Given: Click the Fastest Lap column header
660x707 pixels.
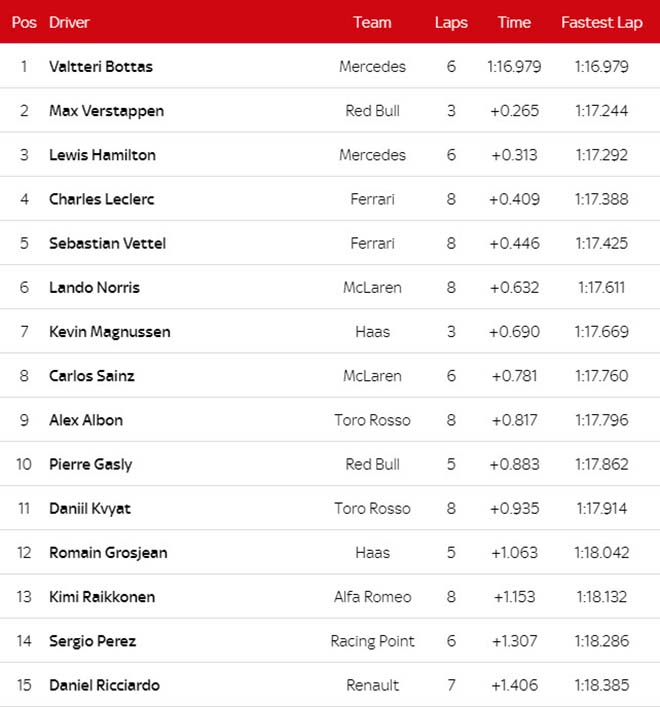Looking at the screenshot, I should [602, 22].
